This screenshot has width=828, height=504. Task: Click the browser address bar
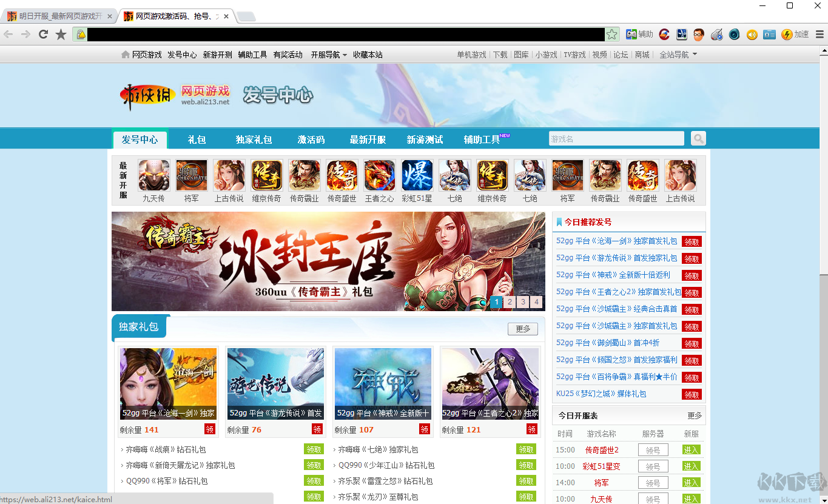pyautogui.click(x=346, y=35)
